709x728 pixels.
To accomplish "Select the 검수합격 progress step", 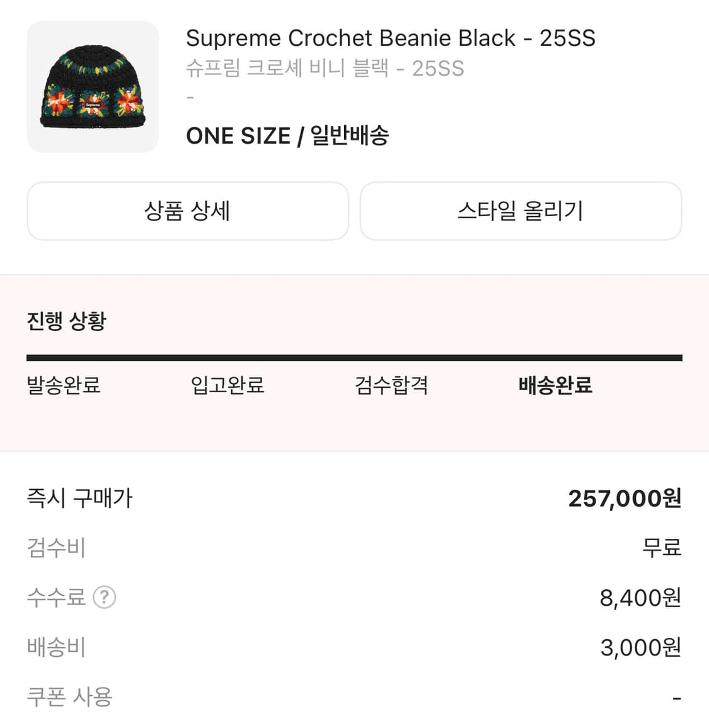I will (391, 385).
